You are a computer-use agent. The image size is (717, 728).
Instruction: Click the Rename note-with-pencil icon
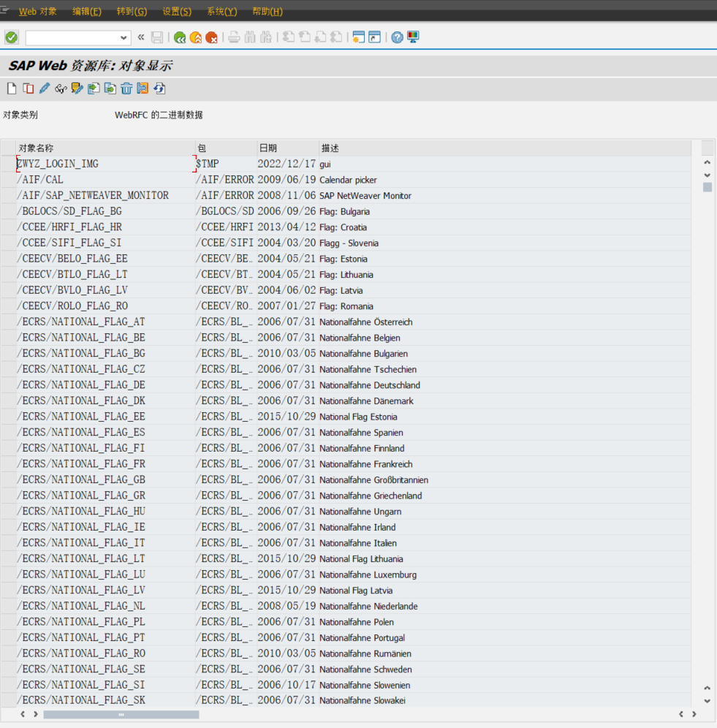pos(77,88)
